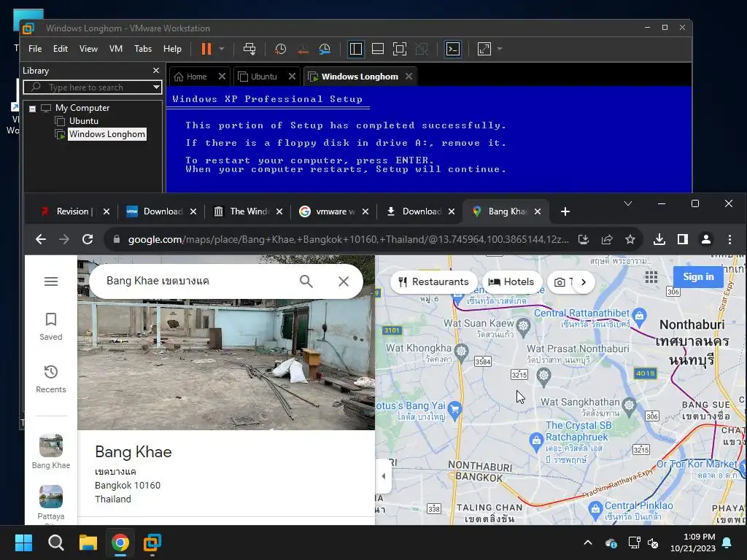Collapse the My Computer tree node
This screenshot has height=560, width=747.
pyautogui.click(x=32, y=109)
